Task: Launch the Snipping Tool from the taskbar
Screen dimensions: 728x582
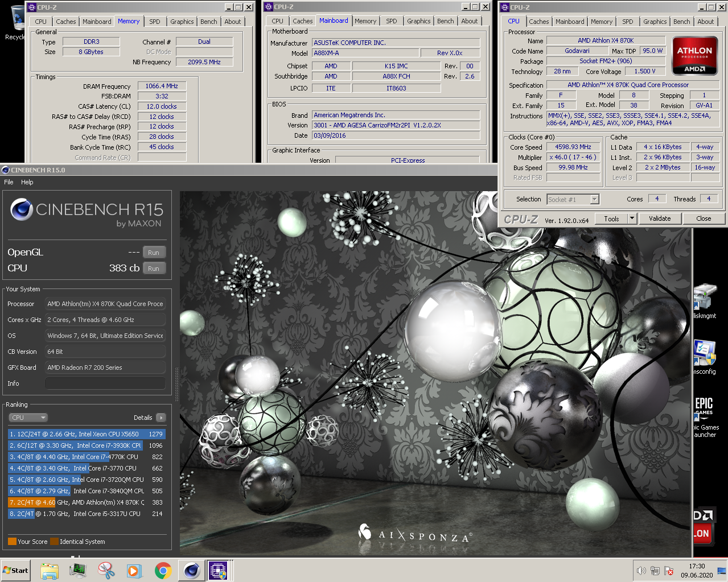Action: point(106,570)
